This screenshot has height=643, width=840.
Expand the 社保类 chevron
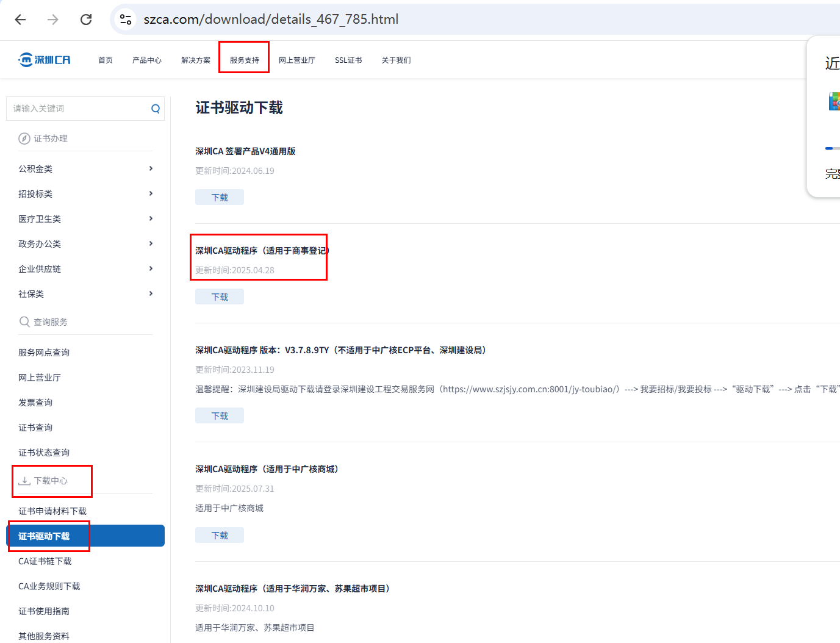[151, 293]
